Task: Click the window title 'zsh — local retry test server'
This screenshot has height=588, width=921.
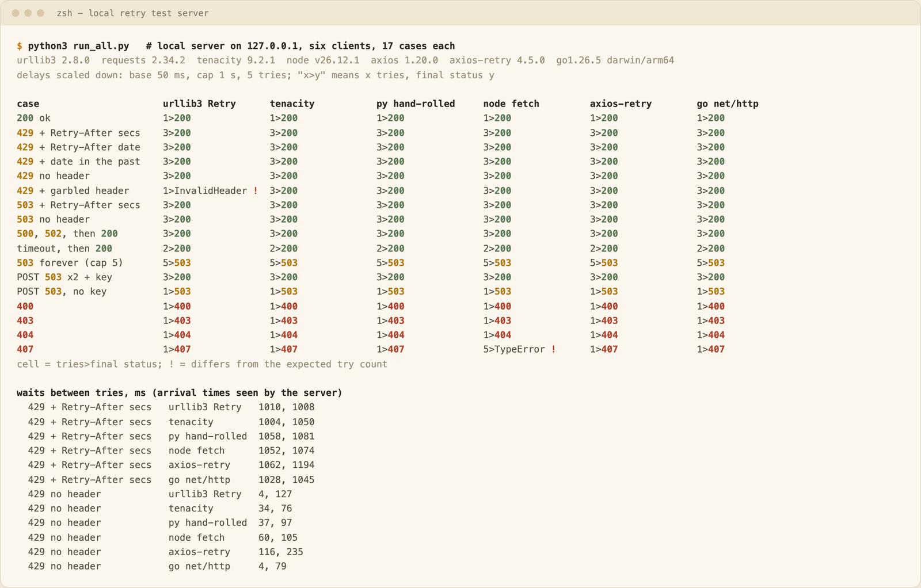Action: coord(132,13)
